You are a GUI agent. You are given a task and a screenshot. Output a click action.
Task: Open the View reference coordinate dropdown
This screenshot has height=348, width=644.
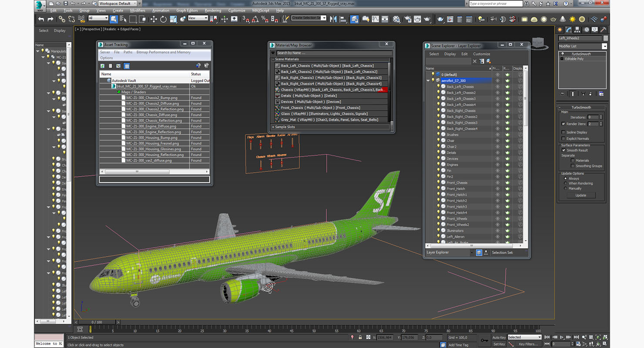click(198, 18)
